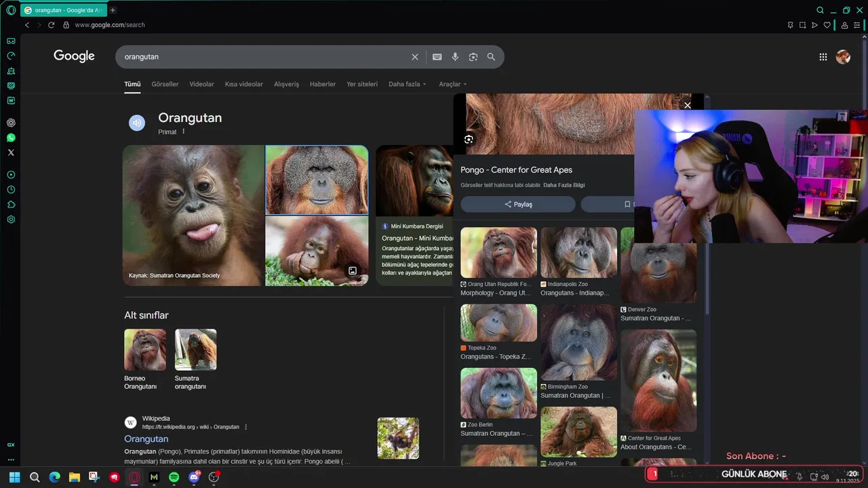Open Morphology - Orang Utan Republik image
Image resolution: width=868 pixels, height=488 pixels.
pyautogui.click(x=498, y=253)
